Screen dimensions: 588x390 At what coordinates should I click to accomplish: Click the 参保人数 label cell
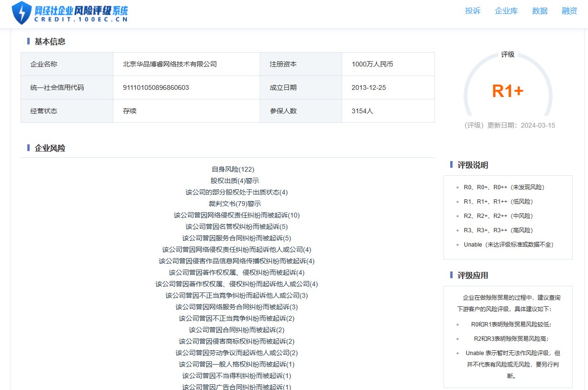pyautogui.click(x=301, y=111)
